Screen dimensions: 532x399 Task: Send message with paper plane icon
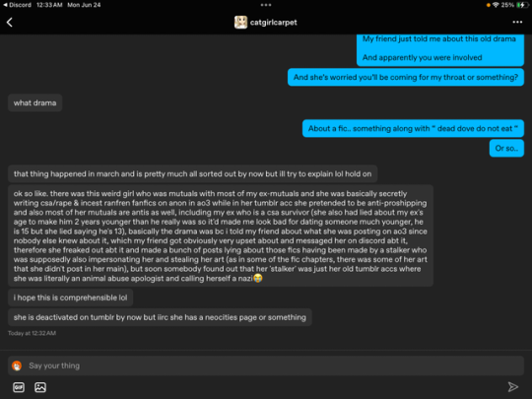[512, 387]
